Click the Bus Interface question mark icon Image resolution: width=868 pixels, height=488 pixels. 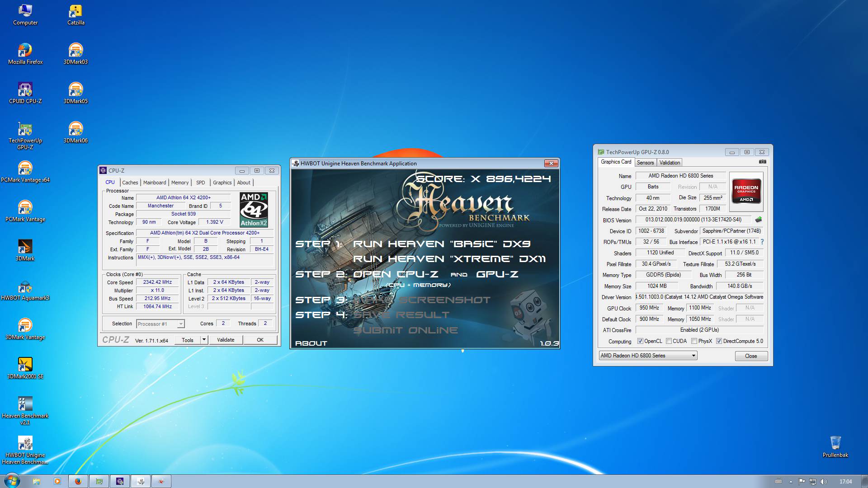(762, 242)
